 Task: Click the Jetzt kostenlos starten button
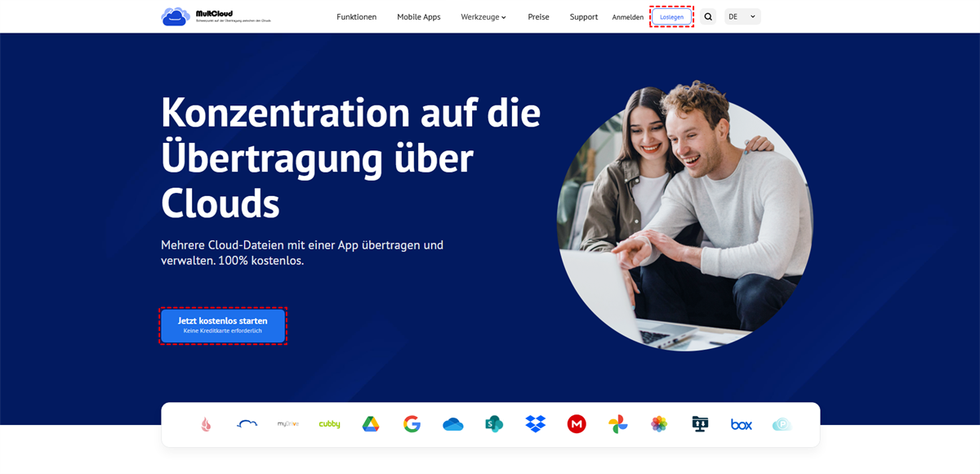tap(223, 325)
